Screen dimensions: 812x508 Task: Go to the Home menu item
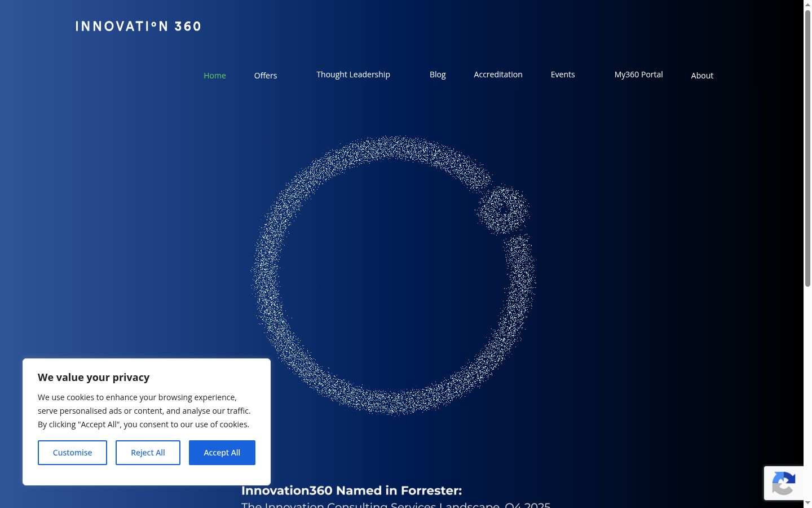(215, 76)
